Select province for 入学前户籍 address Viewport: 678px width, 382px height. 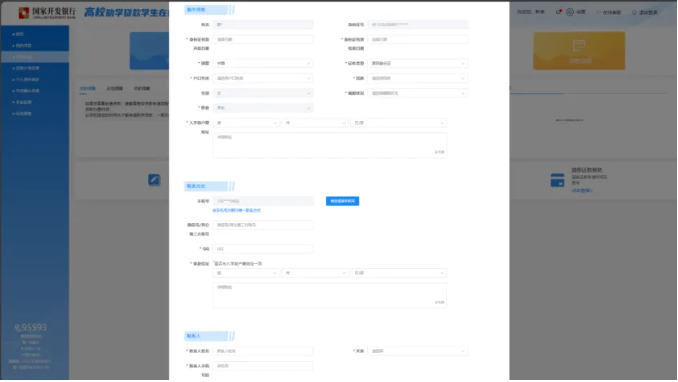point(246,123)
